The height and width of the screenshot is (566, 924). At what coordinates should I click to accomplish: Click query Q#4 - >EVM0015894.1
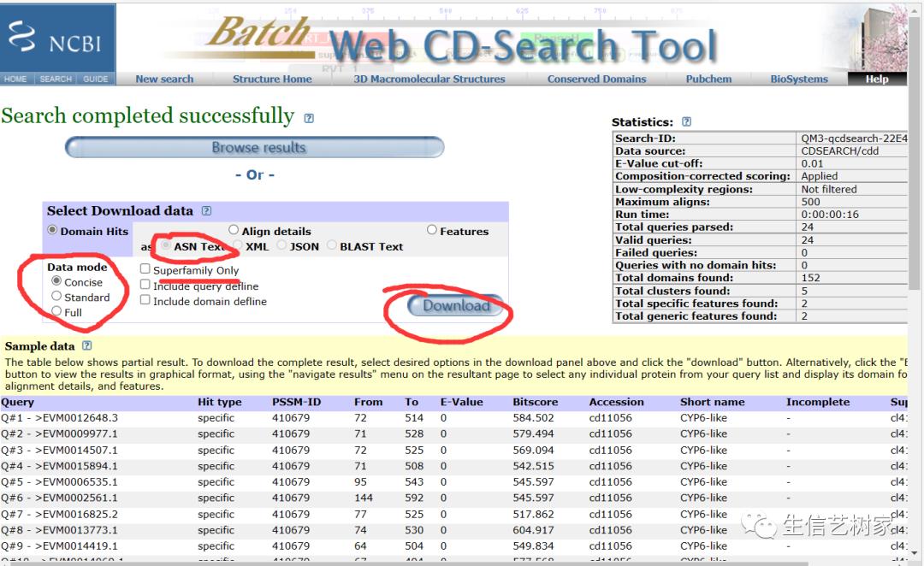pos(60,466)
